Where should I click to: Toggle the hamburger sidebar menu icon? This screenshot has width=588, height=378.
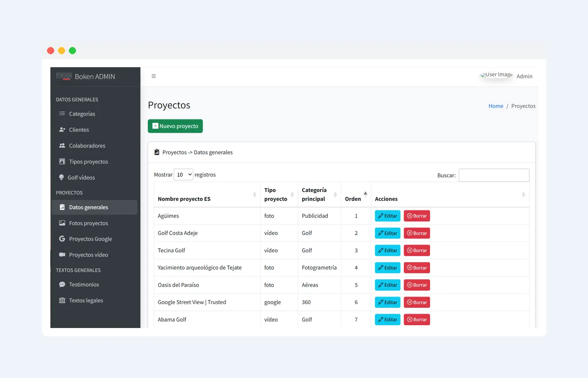click(154, 76)
